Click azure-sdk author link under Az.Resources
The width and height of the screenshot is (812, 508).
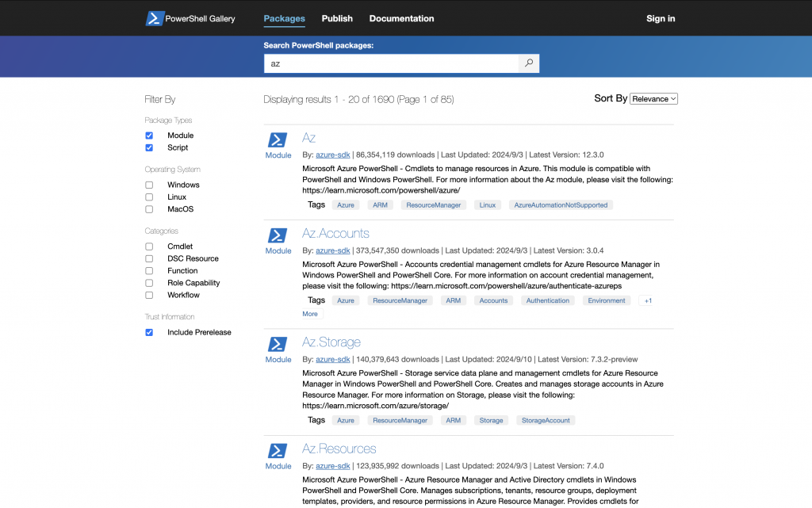tap(333, 465)
